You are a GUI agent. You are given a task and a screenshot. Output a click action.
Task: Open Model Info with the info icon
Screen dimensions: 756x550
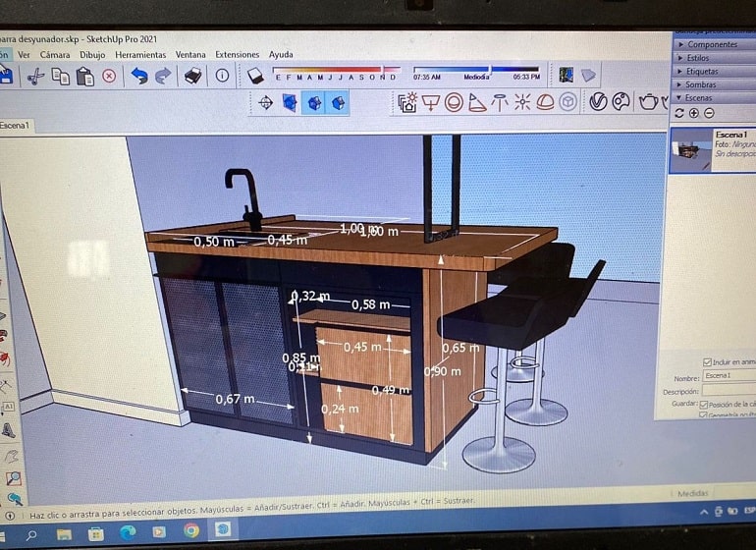point(223,76)
